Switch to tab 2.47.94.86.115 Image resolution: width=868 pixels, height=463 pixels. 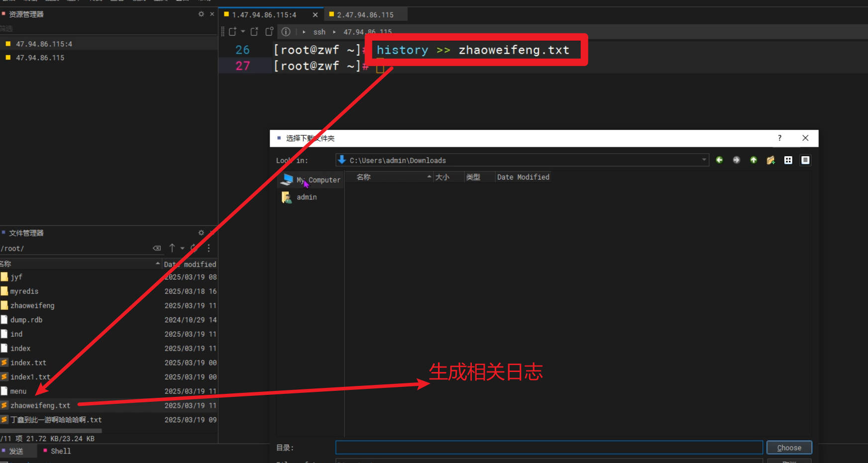(x=365, y=15)
